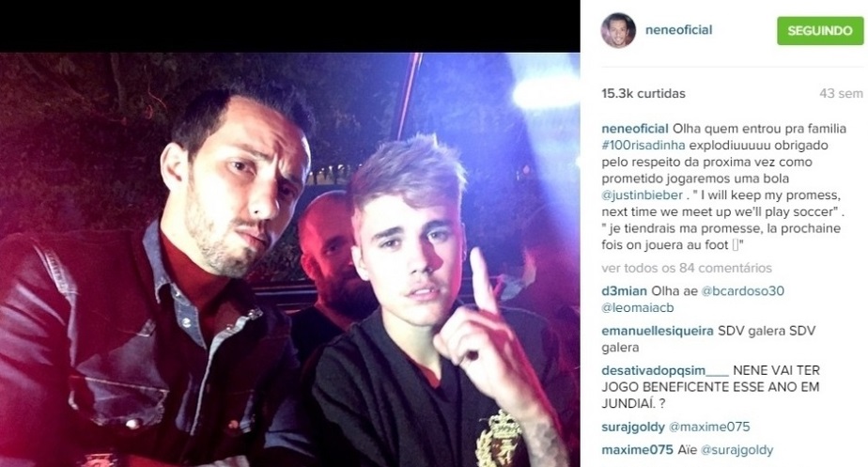The height and width of the screenshot is (467, 868).
Task: Toggle the green SEGUINDO follow button
Action: pos(820,30)
